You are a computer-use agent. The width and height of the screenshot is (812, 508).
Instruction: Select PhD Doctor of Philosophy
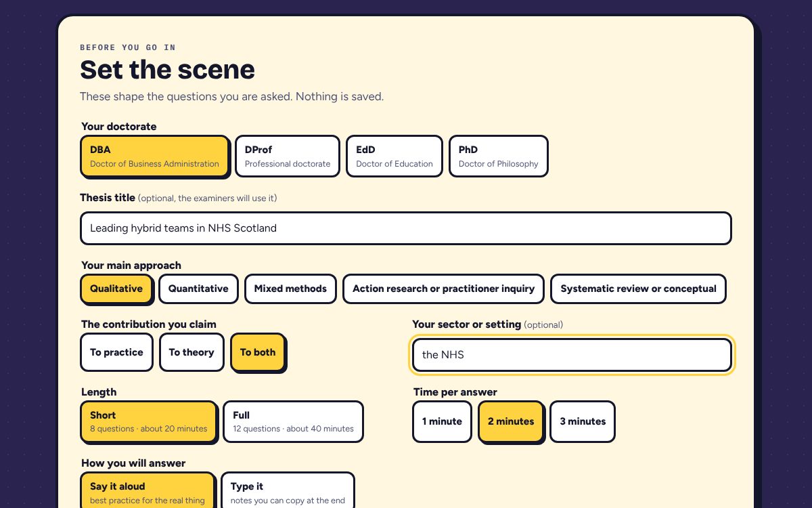click(x=499, y=156)
